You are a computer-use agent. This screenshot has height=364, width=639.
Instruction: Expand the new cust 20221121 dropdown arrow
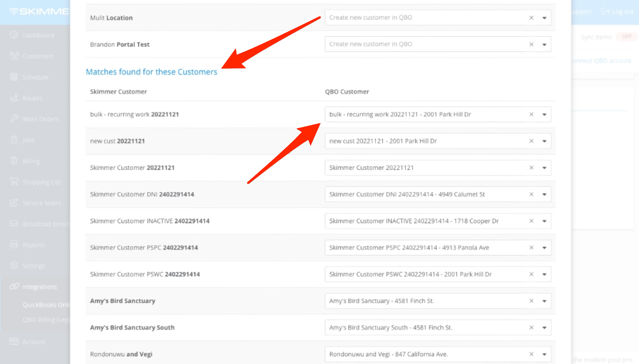pyautogui.click(x=544, y=141)
